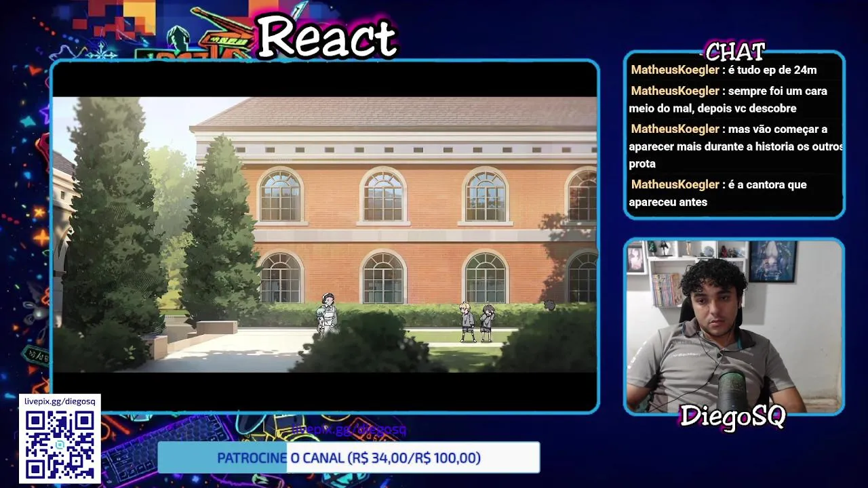Click the livepix QR code
868x488 pixels.
click(x=60, y=444)
